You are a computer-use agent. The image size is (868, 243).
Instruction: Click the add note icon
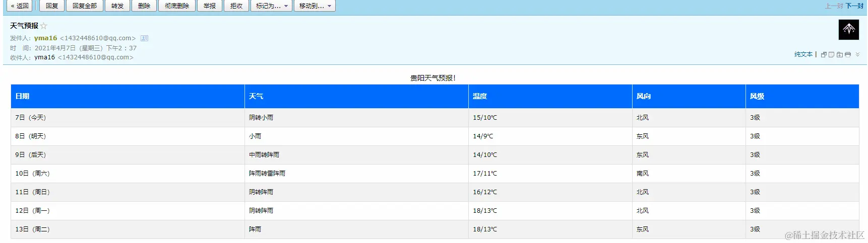(x=832, y=54)
